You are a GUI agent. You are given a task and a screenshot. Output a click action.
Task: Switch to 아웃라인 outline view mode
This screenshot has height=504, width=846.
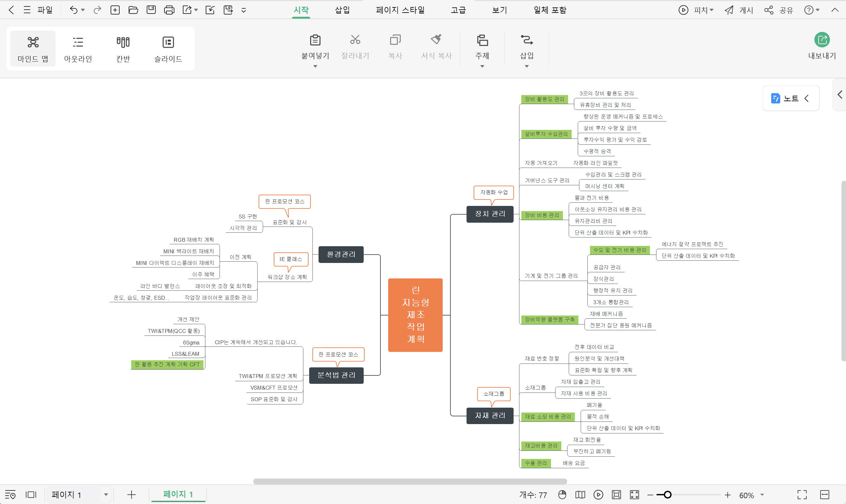pyautogui.click(x=78, y=49)
